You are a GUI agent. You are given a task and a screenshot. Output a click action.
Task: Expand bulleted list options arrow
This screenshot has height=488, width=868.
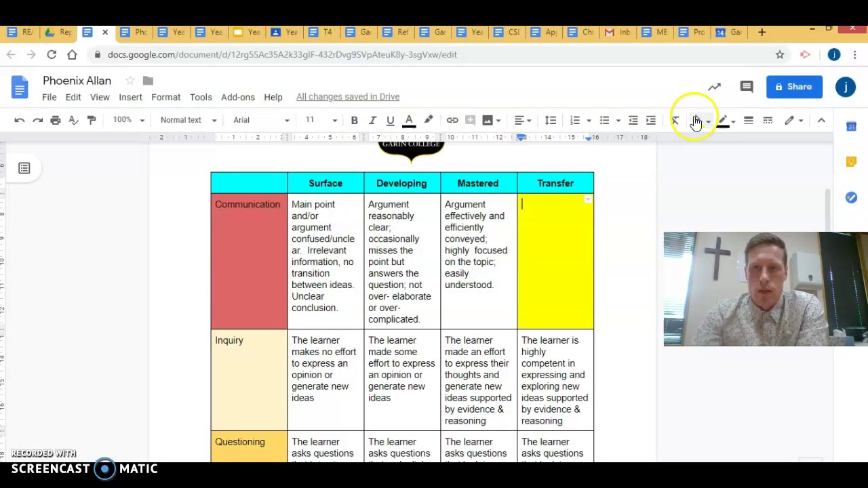[618, 121]
